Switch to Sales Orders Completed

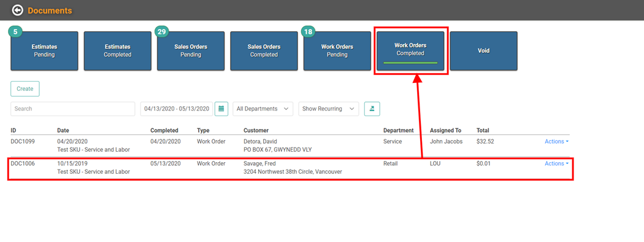point(264,51)
